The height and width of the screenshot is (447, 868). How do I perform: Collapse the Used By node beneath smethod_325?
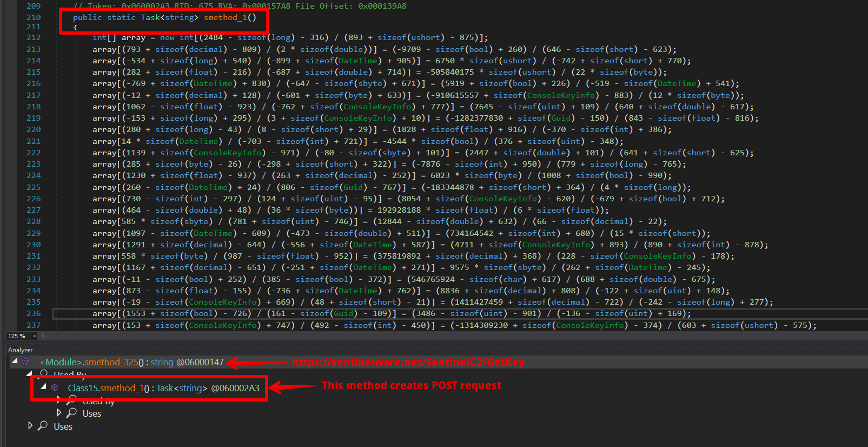pos(30,373)
